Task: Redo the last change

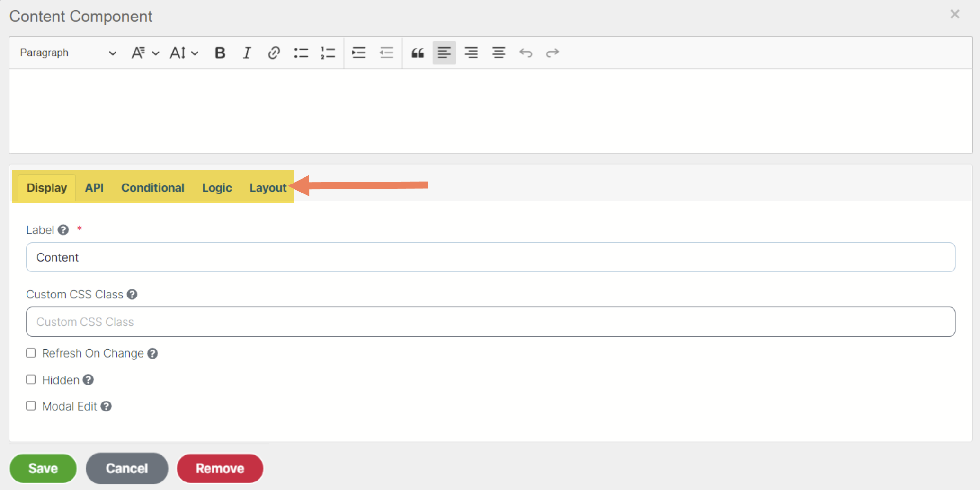Action: click(552, 53)
